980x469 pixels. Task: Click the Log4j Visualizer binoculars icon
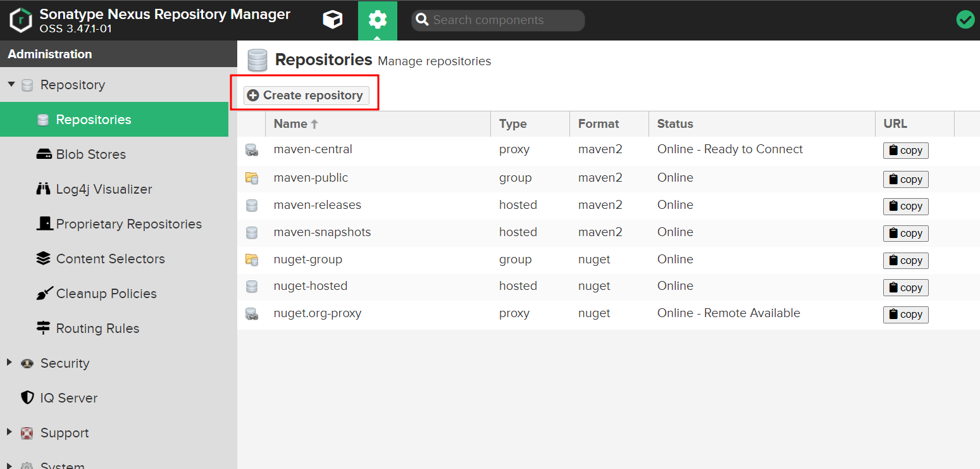pos(44,189)
